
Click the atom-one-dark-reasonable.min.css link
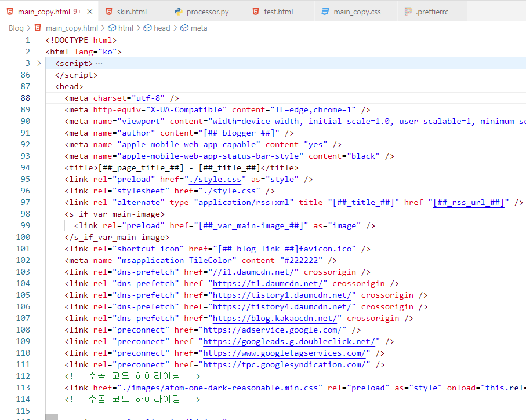220,388
